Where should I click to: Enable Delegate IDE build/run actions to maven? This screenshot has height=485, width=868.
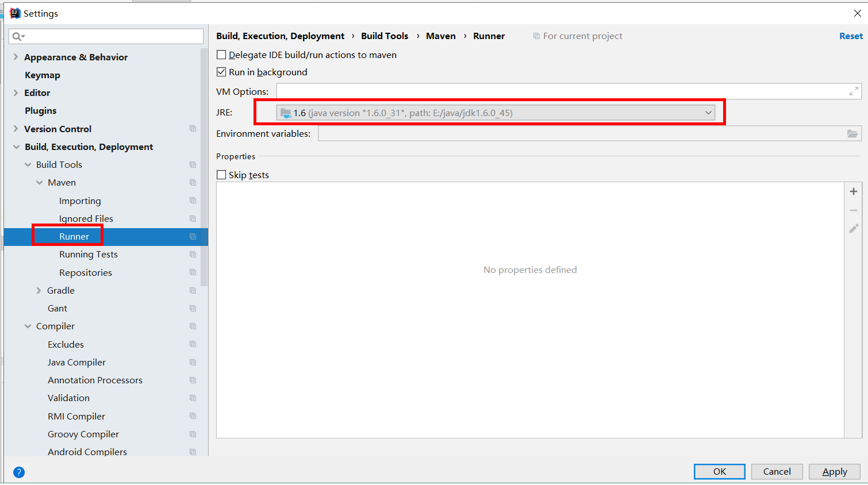tap(221, 55)
